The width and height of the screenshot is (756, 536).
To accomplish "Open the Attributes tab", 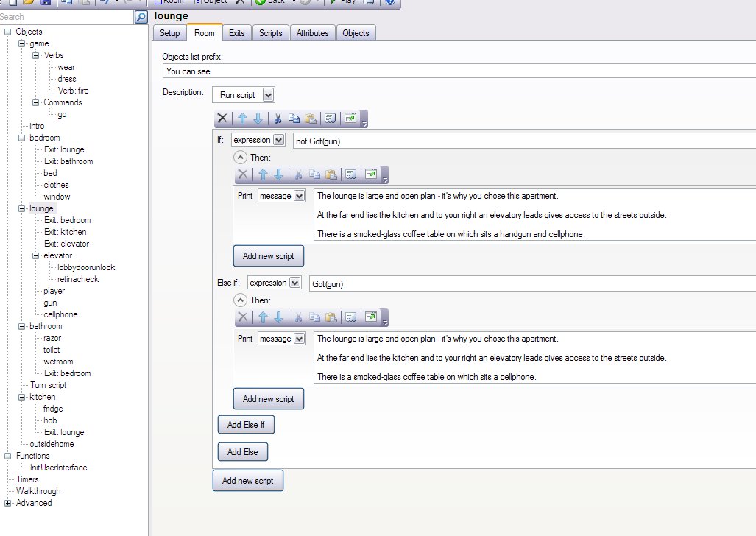I will pyautogui.click(x=312, y=33).
